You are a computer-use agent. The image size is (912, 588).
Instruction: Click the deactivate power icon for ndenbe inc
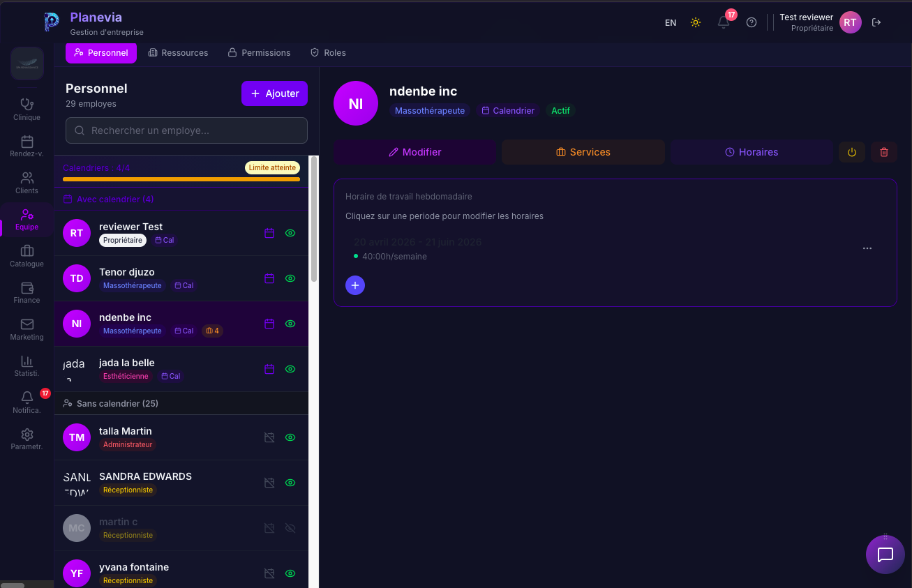tap(852, 152)
